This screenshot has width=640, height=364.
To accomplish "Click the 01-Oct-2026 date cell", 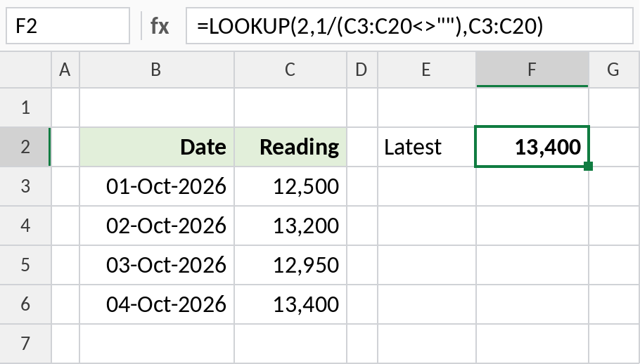I will (157, 186).
